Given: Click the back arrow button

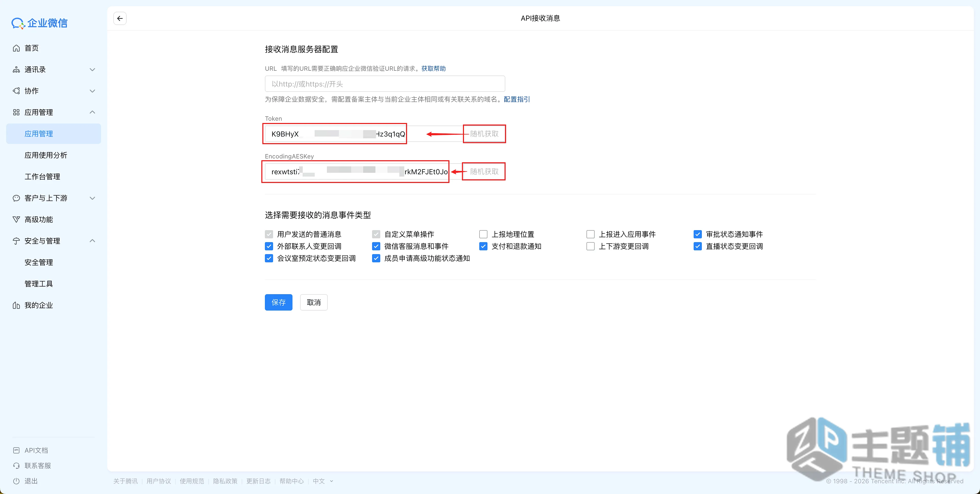Looking at the screenshot, I should [120, 18].
